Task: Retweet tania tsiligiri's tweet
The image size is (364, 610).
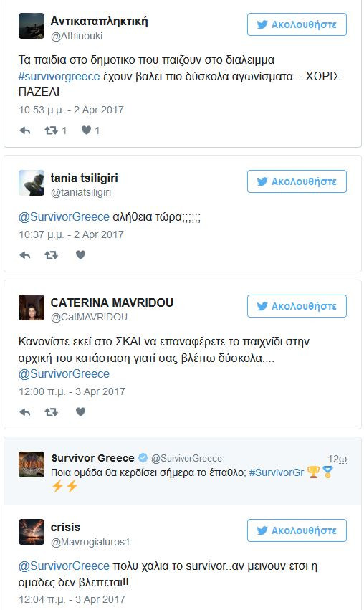Action: click(x=52, y=255)
